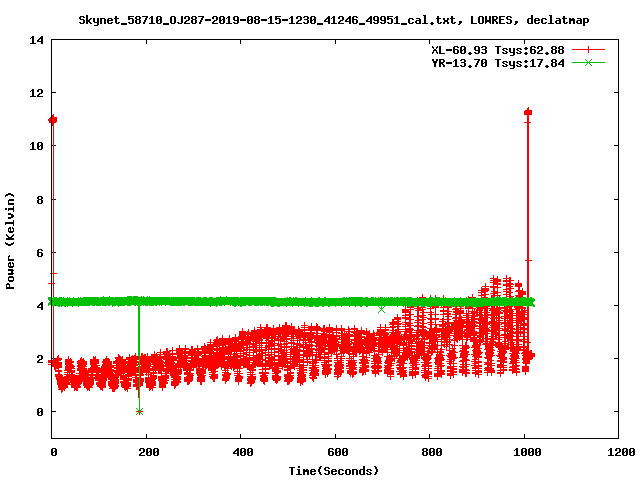
Task: Click the red spike peak near 1000 seconds
Action: tap(528, 112)
